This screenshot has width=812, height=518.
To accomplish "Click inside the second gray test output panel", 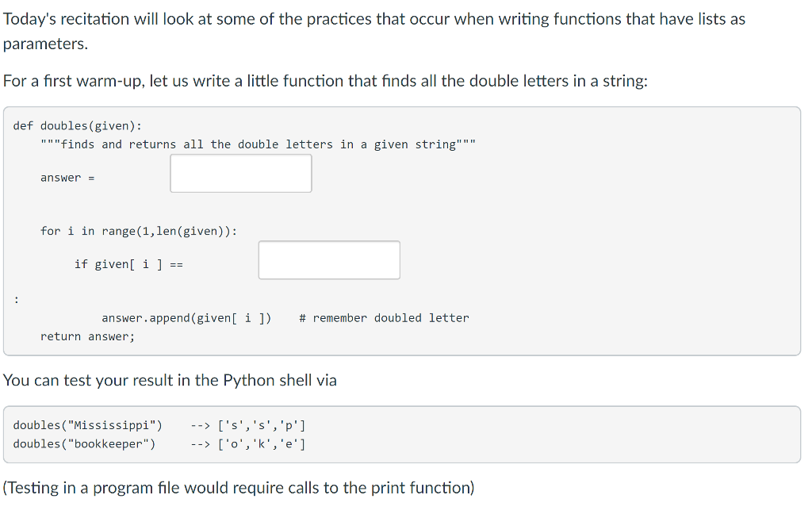I will [555, 434].
